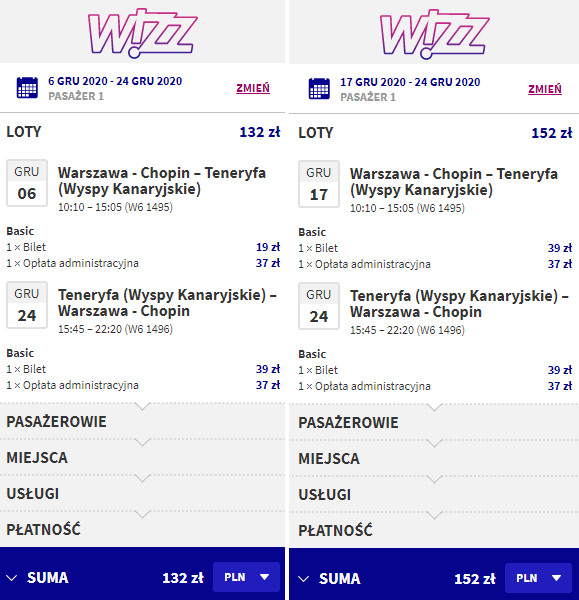The image size is (579, 600).
Task: Click the LOTY 152 zł header
Action: [x=434, y=133]
